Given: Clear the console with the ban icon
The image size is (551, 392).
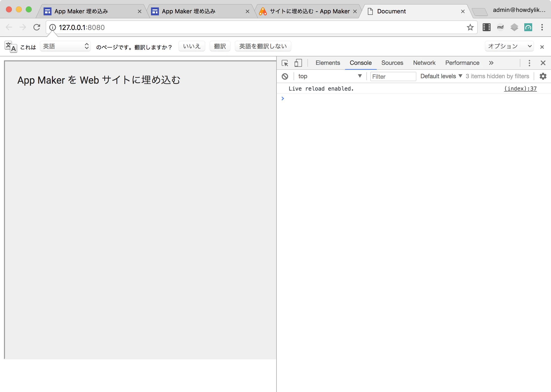Looking at the screenshot, I should [285, 76].
